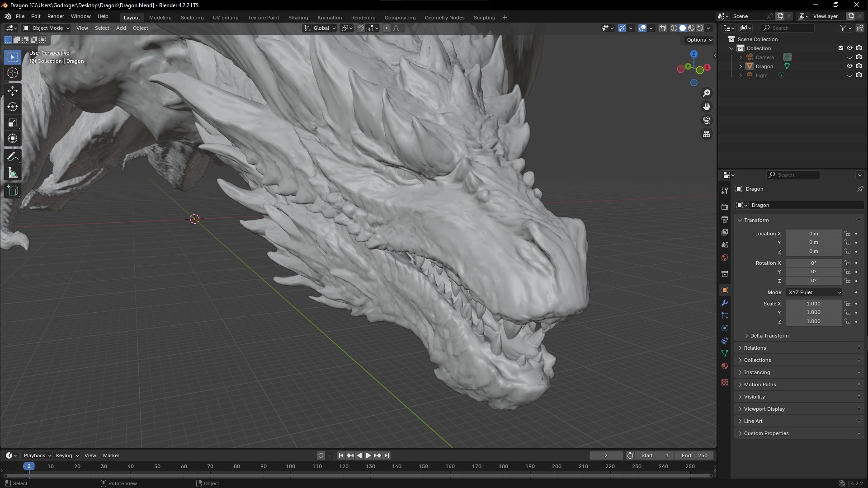Click the Marker menu in timeline
Viewport: 868px width, 488px height.
pos(111,455)
